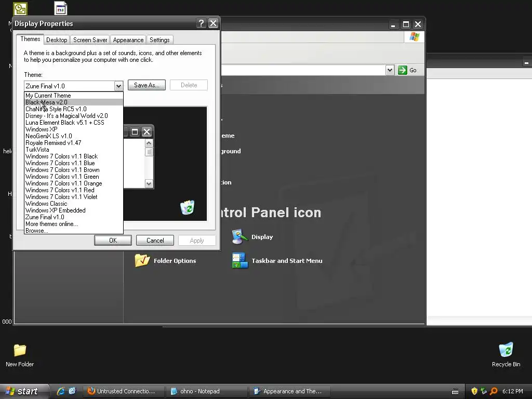Pick the TurkVista theme
The width and height of the screenshot is (532, 399).
(74, 150)
